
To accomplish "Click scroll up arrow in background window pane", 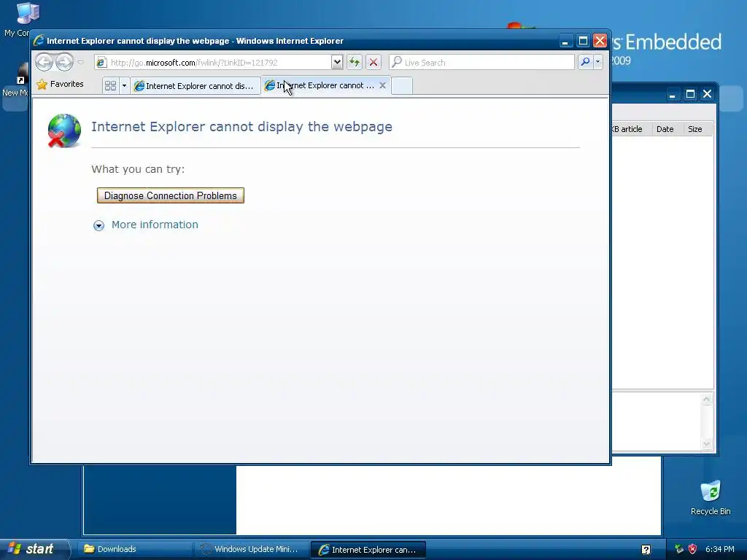I will 706,399.
